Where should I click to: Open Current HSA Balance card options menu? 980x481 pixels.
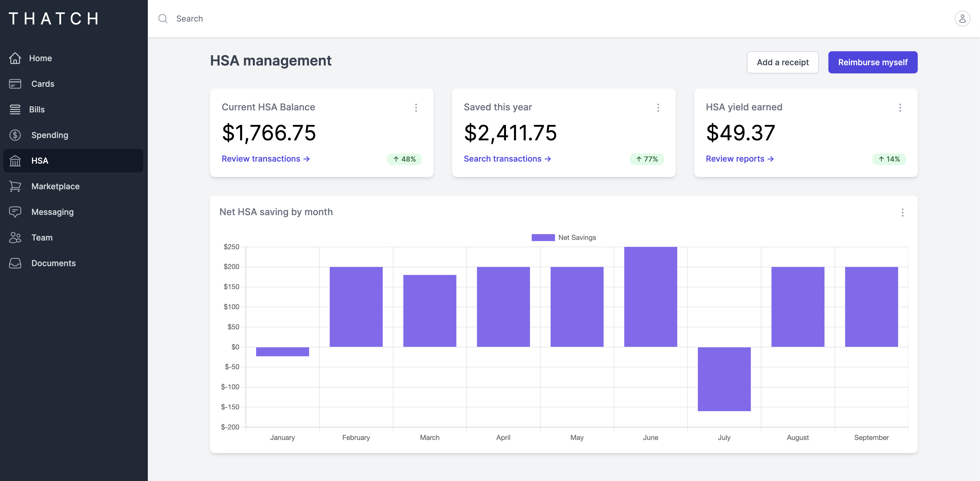pos(416,108)
